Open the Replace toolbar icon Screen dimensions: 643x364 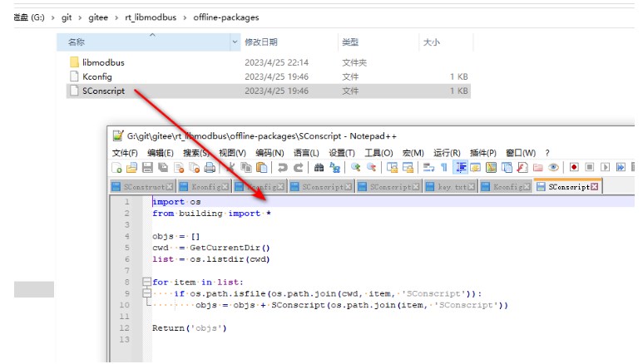click(x=334, y=168)
